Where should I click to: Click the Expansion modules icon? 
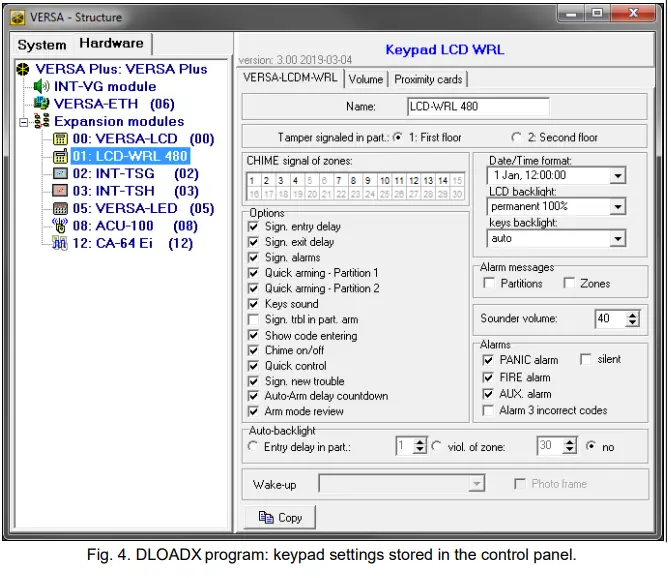[42, 121]
